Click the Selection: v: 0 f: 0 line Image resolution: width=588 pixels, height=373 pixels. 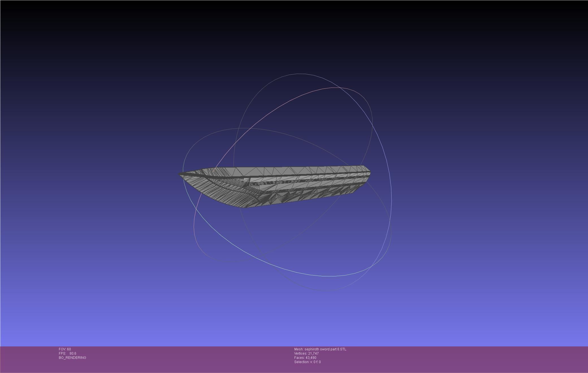point(307,362)
